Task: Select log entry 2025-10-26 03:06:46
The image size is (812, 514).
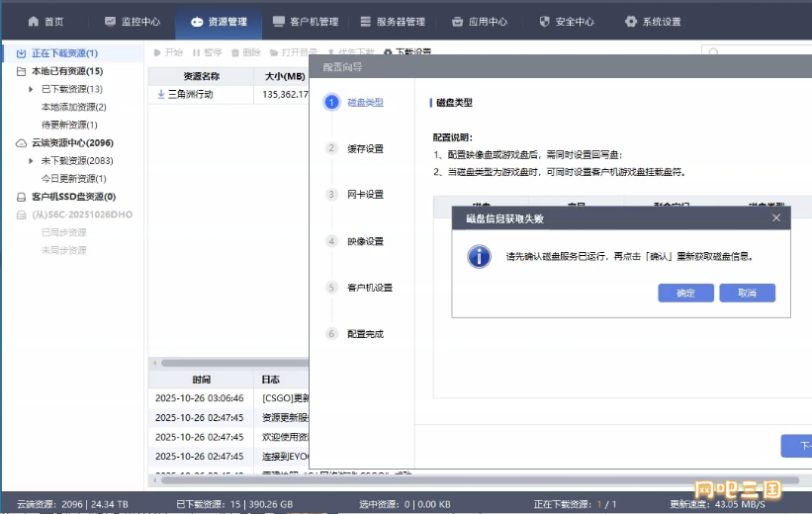Action: (x=228, y=398)
